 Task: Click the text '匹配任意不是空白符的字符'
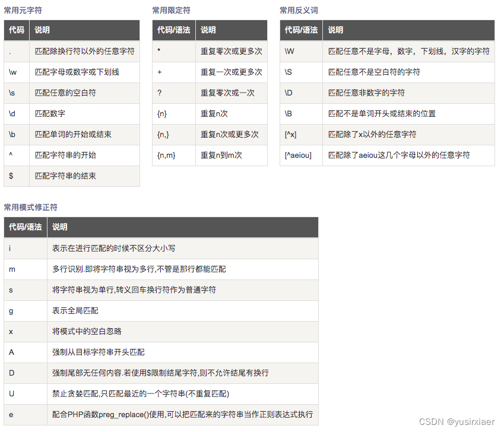(x=374, y=72)
